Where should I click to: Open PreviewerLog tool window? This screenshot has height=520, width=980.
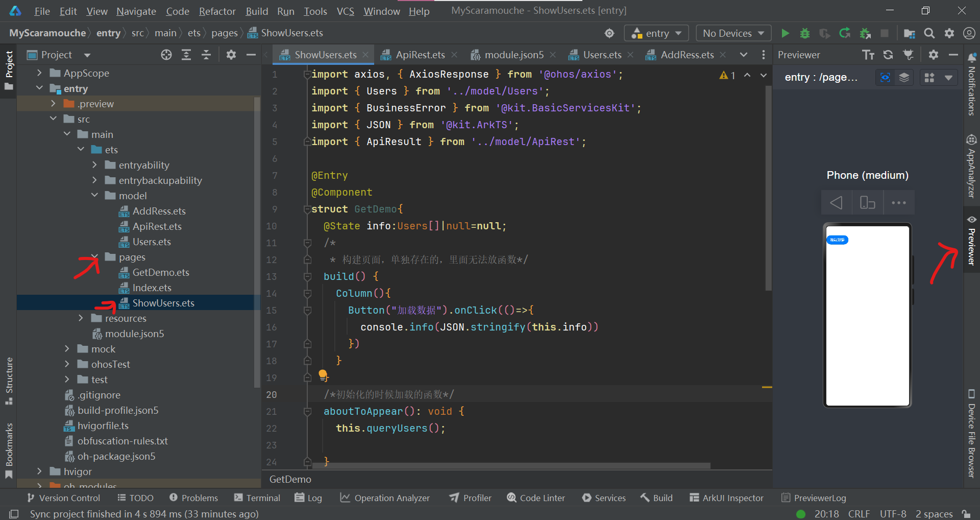pyautogui.click(x=814, y=498)
